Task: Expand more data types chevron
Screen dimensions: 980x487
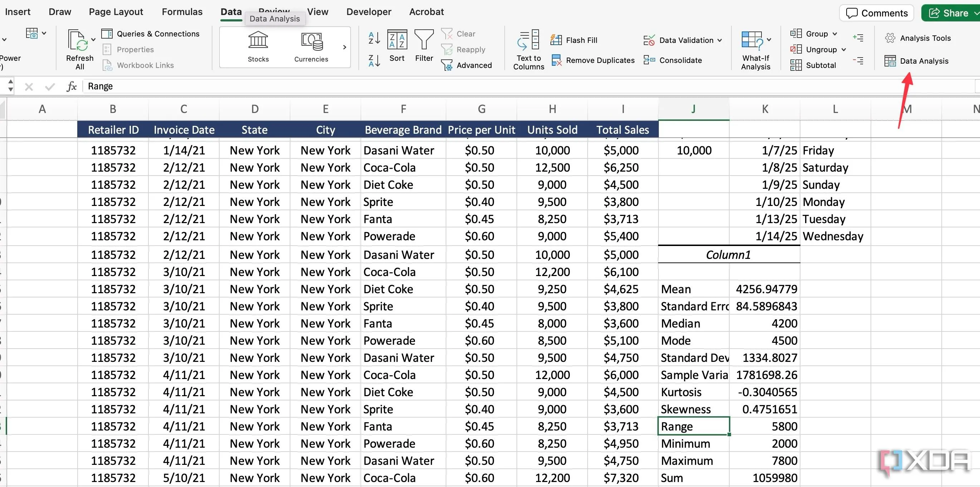Action: [x=344, y=47]
